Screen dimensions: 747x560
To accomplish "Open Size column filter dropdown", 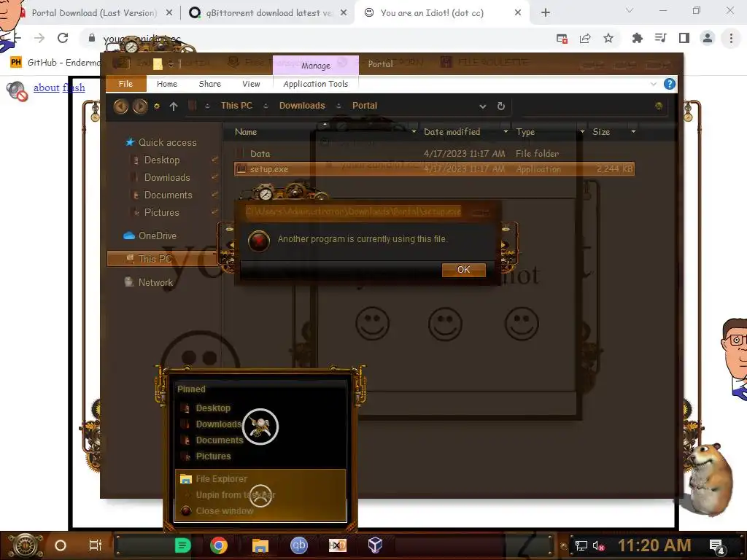I will 633,131.
